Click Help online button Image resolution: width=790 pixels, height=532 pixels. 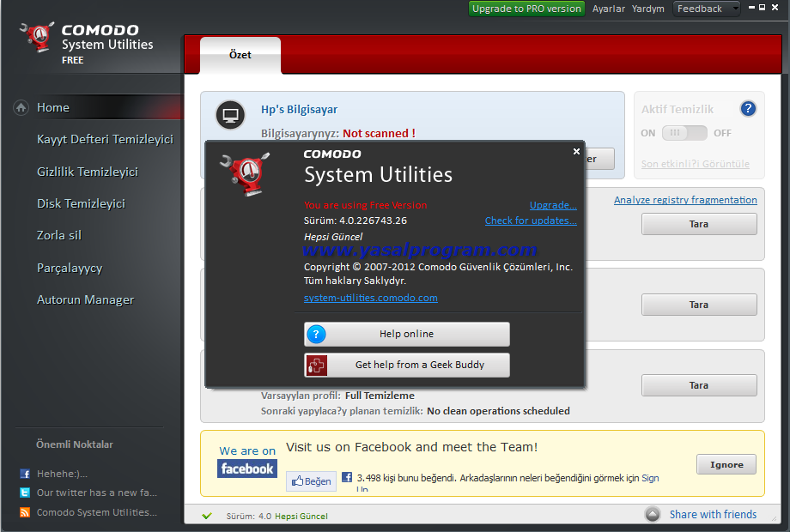point(406,334)
